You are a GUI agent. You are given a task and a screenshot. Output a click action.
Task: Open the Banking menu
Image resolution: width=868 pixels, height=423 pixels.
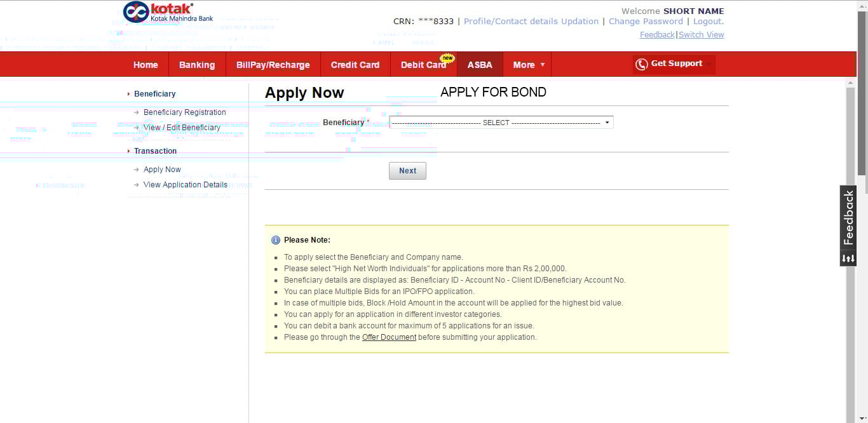(x=197, y=65)
